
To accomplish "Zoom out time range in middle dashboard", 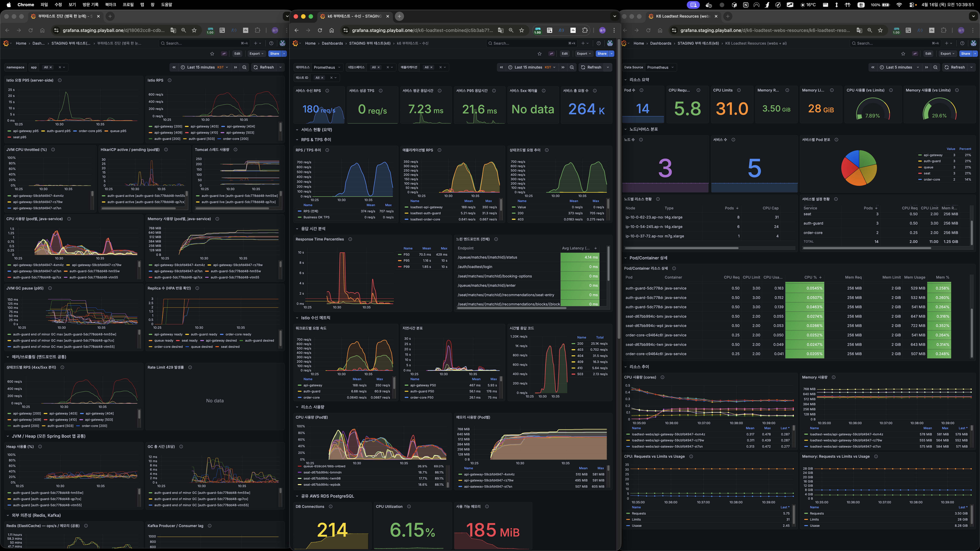I will (572, 67).
